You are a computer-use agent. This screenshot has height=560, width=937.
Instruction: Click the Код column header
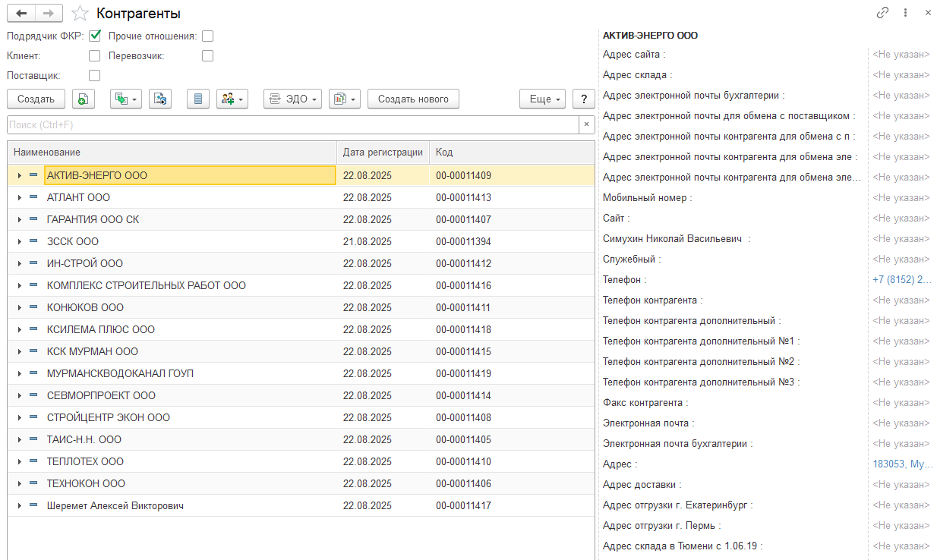coord(512,153)
